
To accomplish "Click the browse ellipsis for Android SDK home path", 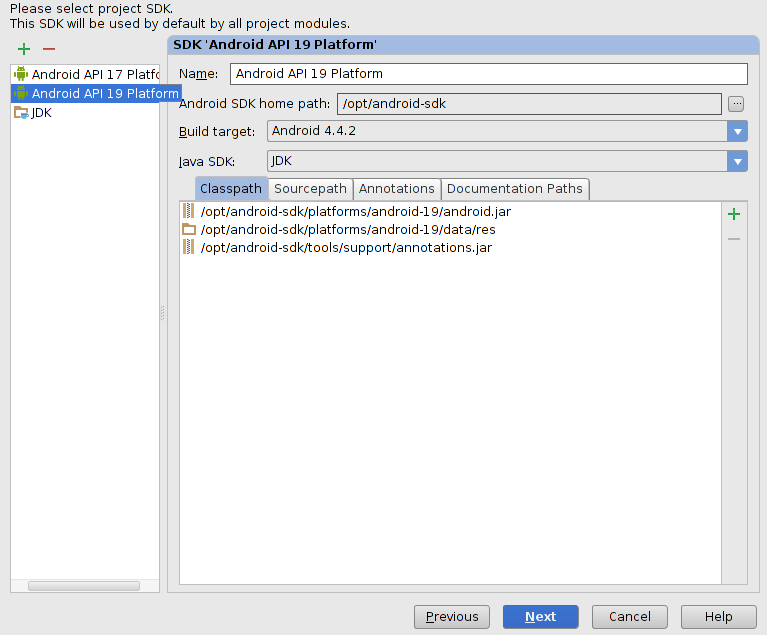I will [x=736, y=104].
